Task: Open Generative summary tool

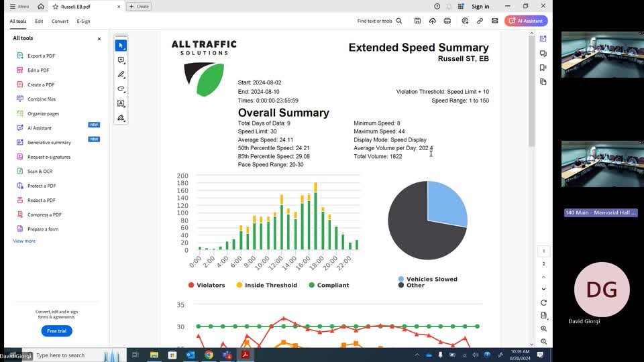Action: pyautogui.click(x=49, y=142)
